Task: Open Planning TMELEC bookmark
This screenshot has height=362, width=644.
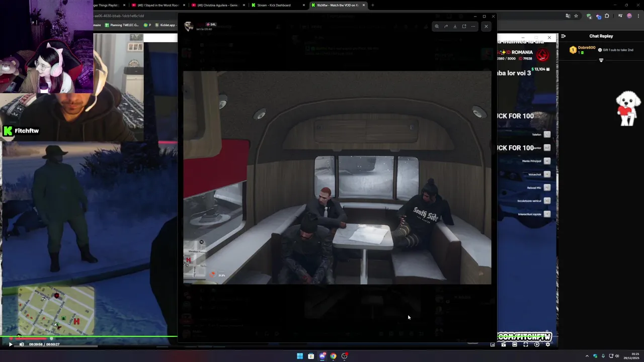Action: pos(121,25)
